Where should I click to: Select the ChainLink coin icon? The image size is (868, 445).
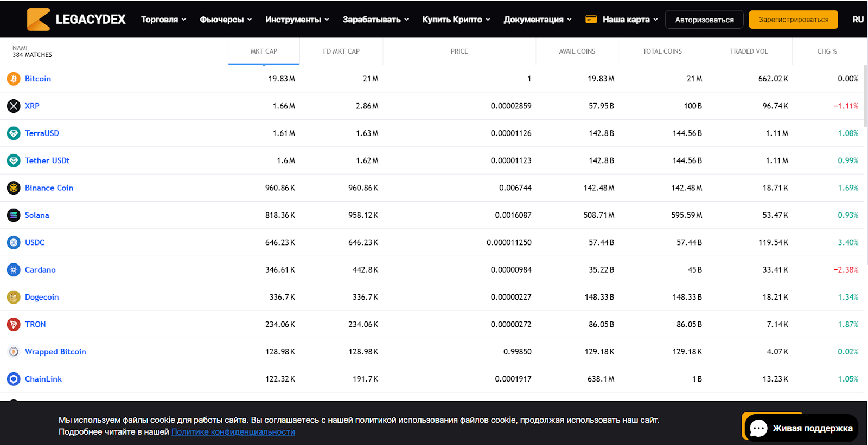[x=14, y=379]
